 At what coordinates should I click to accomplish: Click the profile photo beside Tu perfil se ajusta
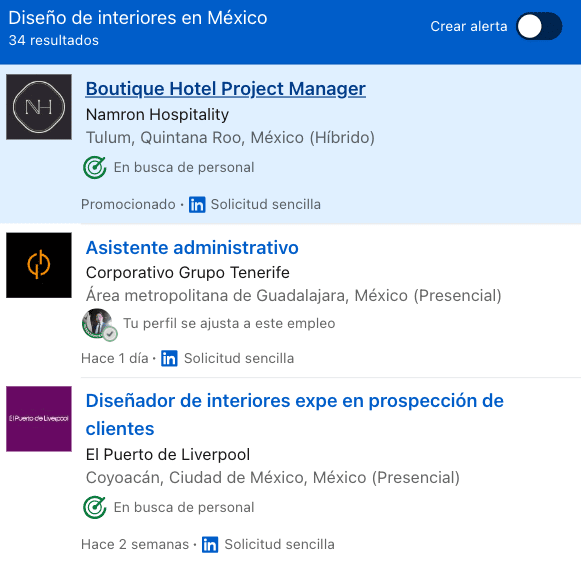pos(98,323)
